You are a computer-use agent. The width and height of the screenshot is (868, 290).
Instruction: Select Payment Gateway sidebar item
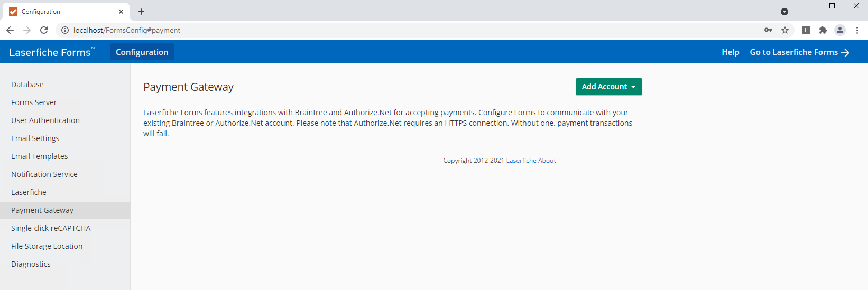[65, 210]
